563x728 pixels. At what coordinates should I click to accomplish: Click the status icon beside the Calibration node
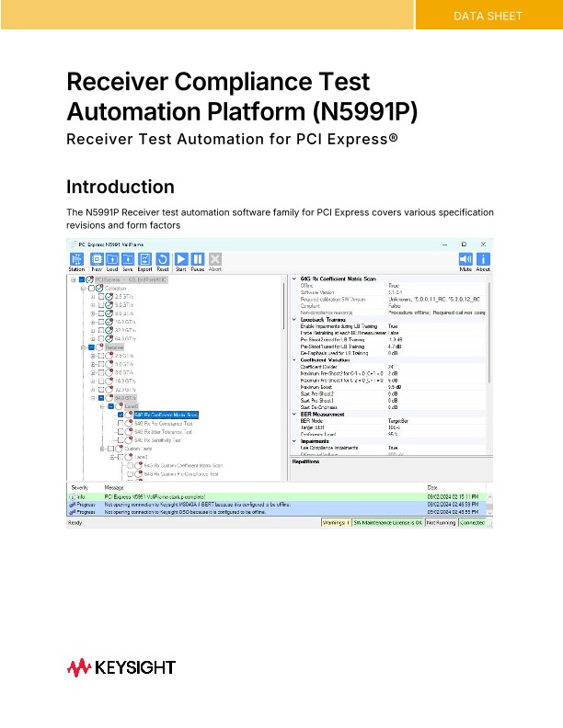click(99, 289)
